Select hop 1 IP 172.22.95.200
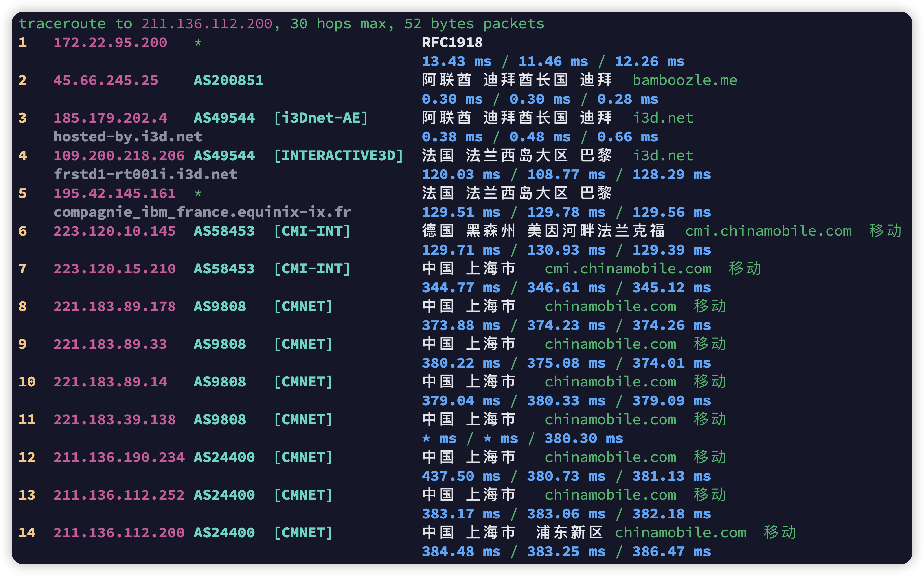The image size is (924, 576). pos(110,42)
